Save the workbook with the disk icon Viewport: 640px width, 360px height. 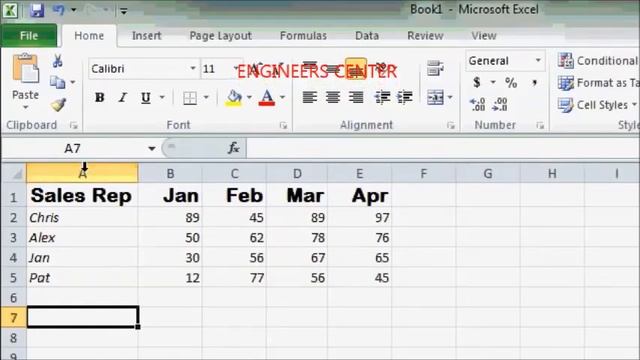[x=36, y=10]
